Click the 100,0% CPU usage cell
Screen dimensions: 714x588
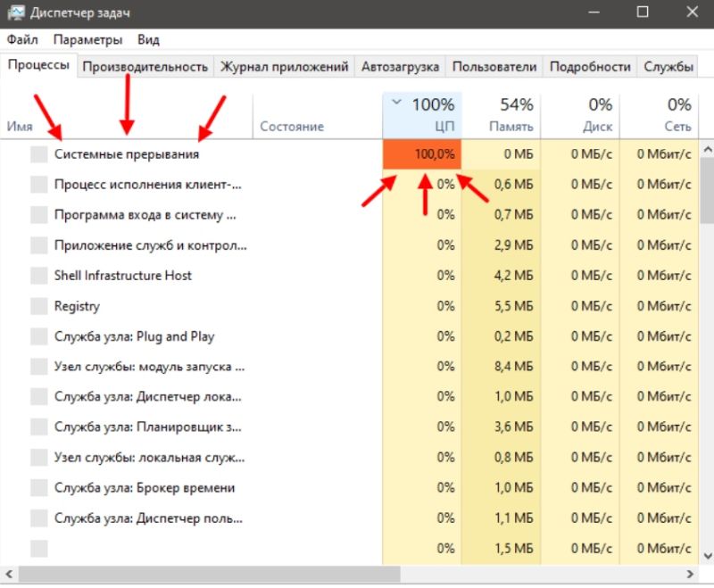coord(422,154)
